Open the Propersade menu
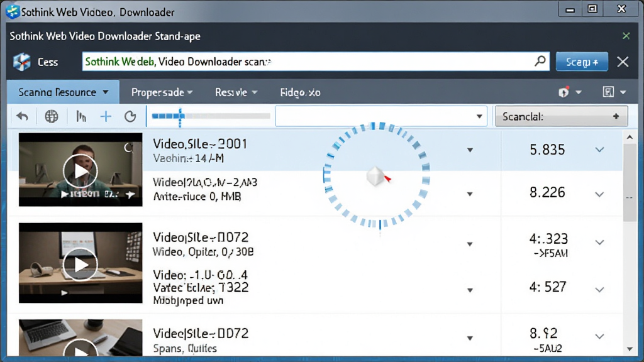The width and height of the screenshot is (644, 362). click(162, 92)
